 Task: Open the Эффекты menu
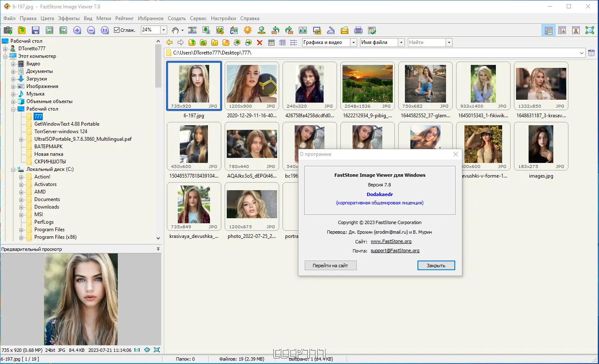(x=69, y=18)
